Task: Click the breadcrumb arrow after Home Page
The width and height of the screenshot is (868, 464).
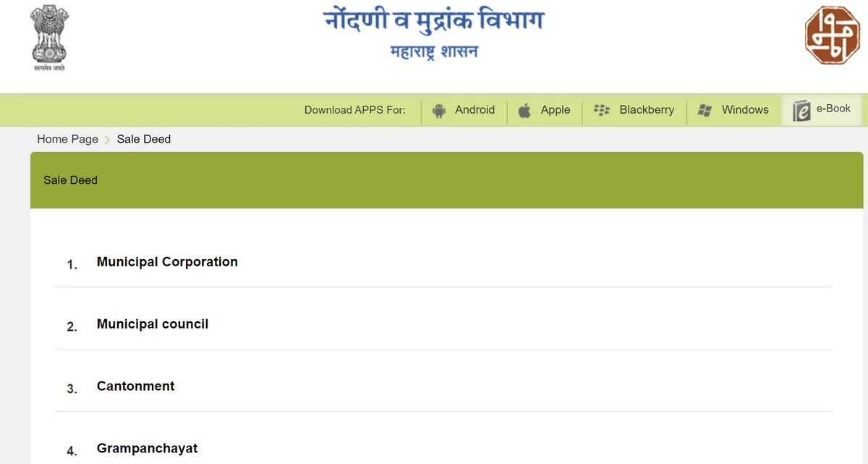Action: 107,140
